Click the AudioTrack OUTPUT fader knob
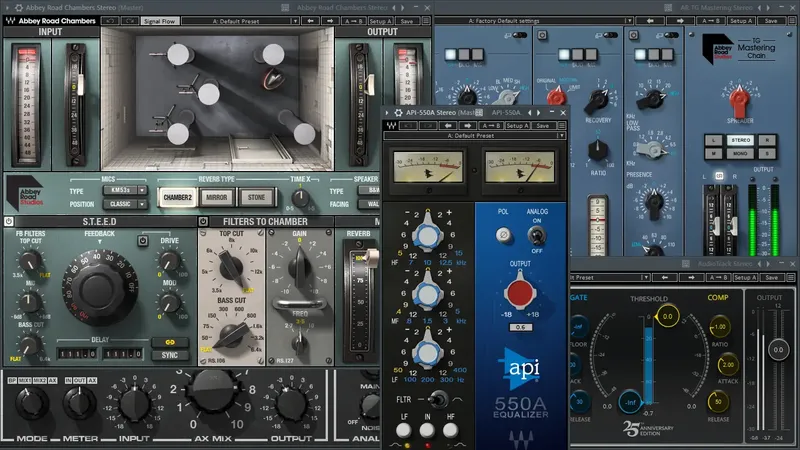The height and width of the screenshot is (450, 800). 778,350
